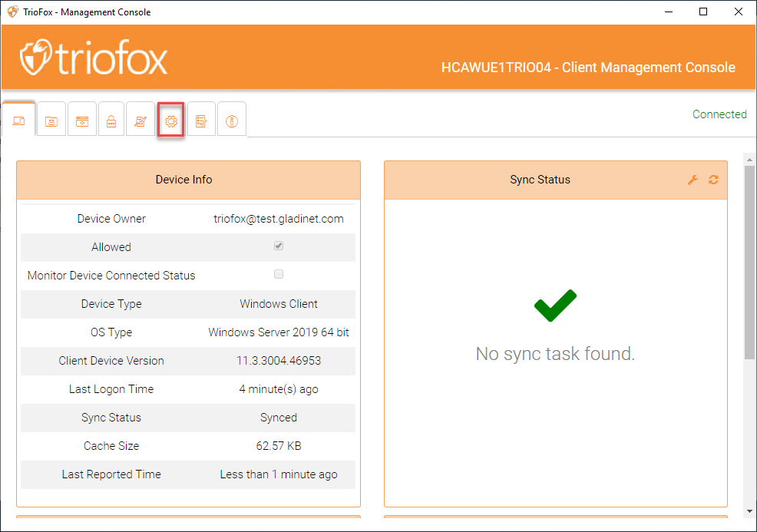Click the Cache Size label
Viewport: 757px width, 532px height.
click(111, 445)
